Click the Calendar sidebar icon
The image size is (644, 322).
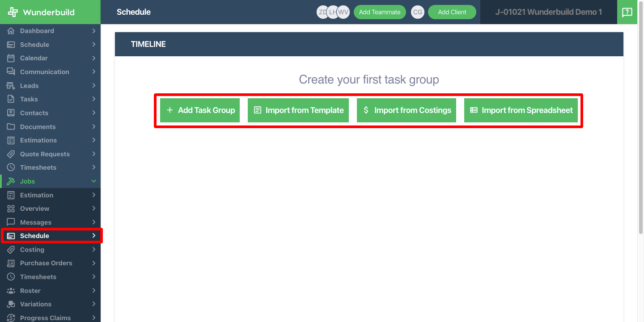(x=11, y=58)
